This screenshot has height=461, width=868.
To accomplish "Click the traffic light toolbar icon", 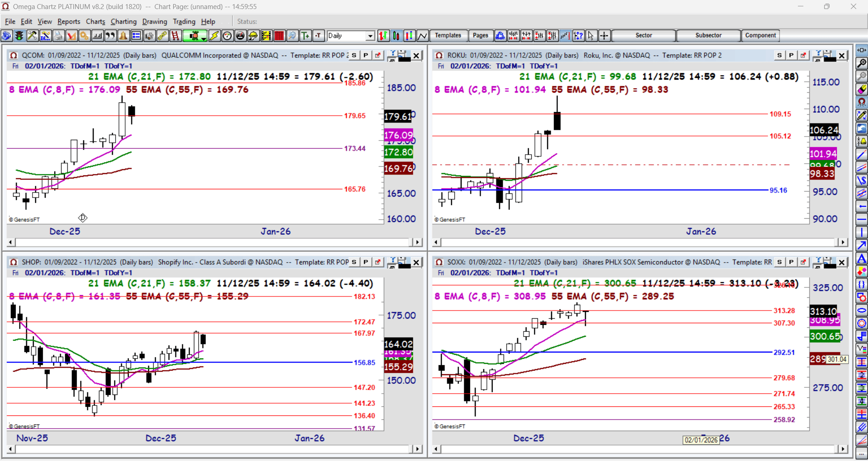I will click(19, 36).
